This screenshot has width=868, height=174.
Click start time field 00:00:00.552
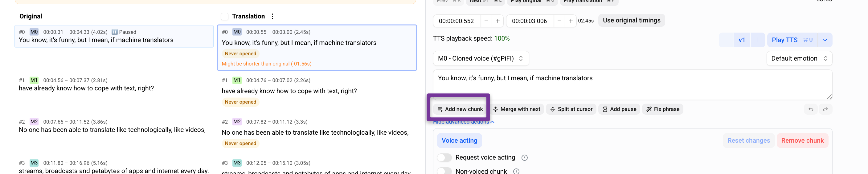457,21
